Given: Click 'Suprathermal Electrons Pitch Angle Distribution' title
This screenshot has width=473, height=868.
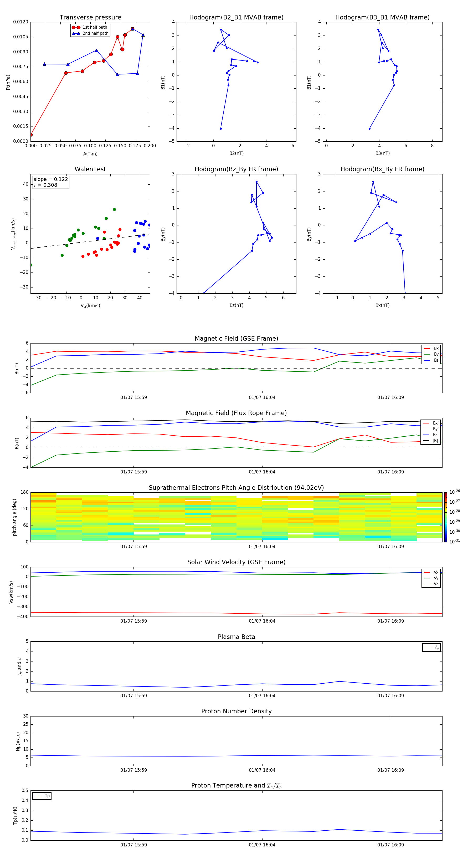Looking at the screenshot, I should [x=236, y=488].
